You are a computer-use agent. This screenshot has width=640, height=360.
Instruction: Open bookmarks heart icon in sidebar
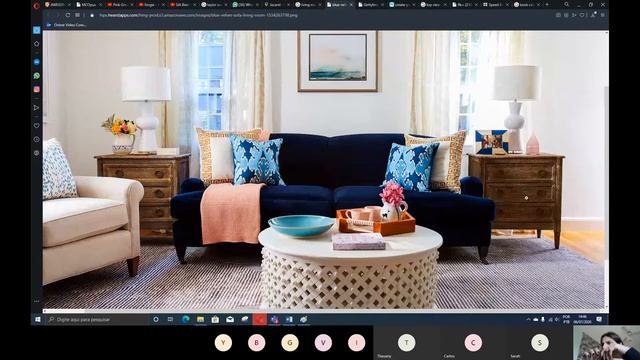click(x=36, y=126)
